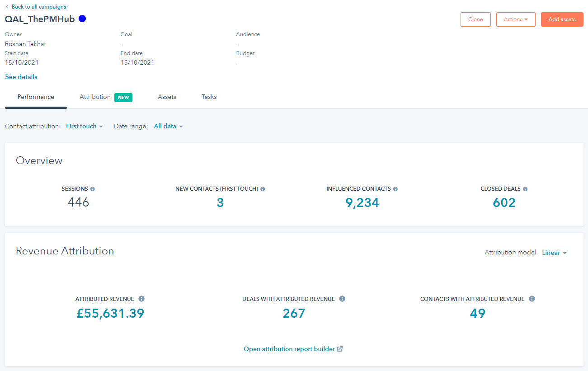Open the Assets tab

point(167,97)
